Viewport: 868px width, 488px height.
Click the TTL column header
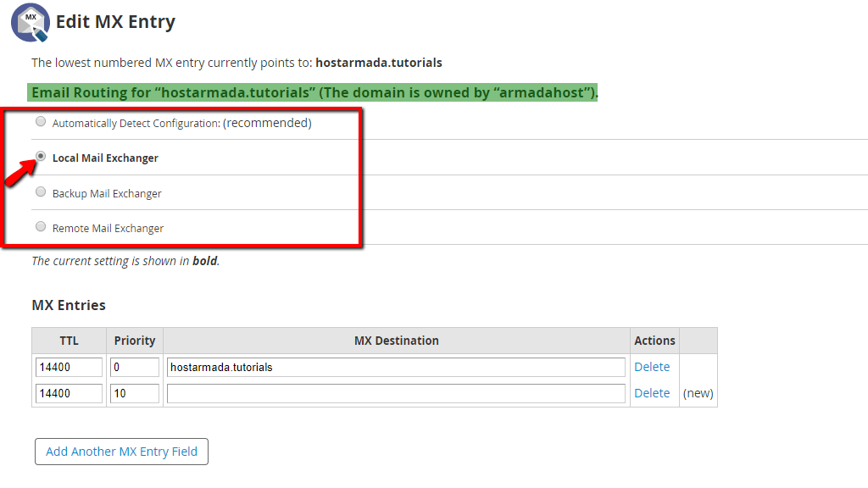[68, 340]
